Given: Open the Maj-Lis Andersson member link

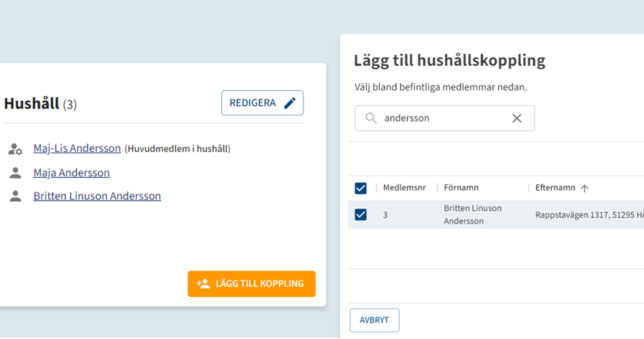Looking at the screenshot, I should click(x=77, y=148).
